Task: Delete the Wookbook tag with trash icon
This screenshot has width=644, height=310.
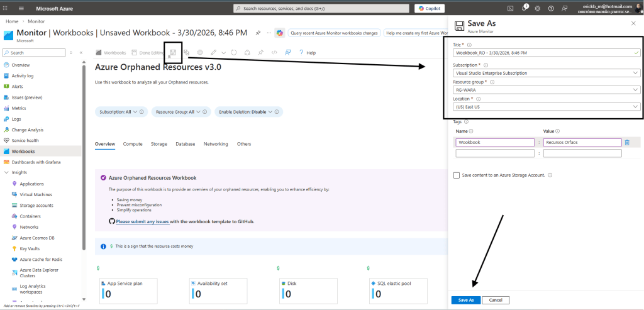Action: [626, 143]
